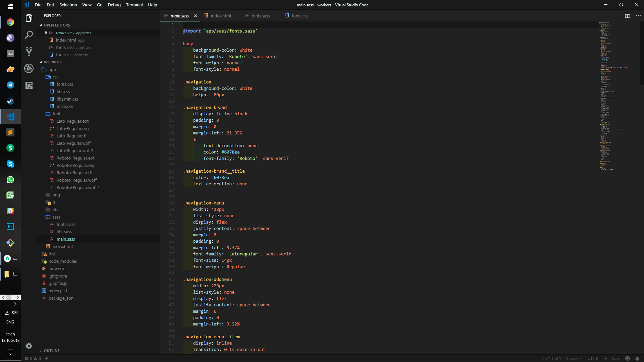Image resolution: width=644 pixels, height=362 pixels.
Task: Collapse the app folder
Action: coord(52,70)
